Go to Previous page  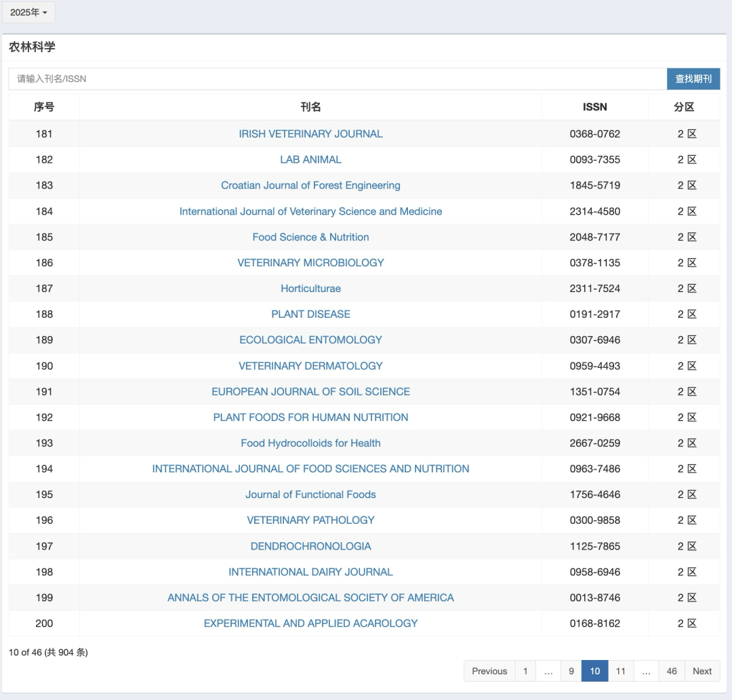pos(489,671)
